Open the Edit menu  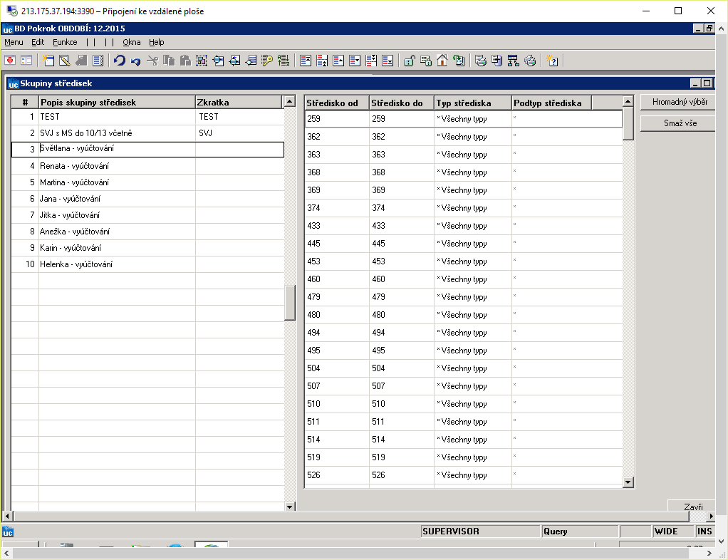38,42
